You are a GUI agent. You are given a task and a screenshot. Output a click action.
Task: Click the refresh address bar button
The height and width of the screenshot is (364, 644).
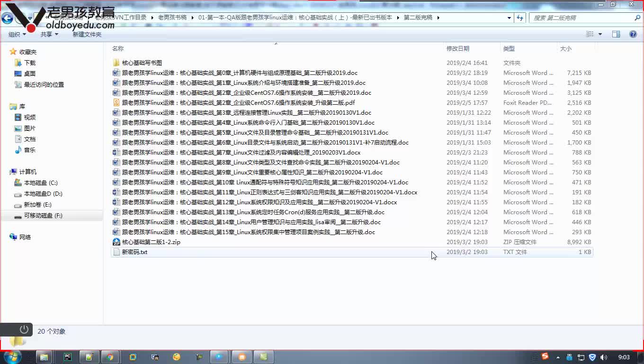520,18
